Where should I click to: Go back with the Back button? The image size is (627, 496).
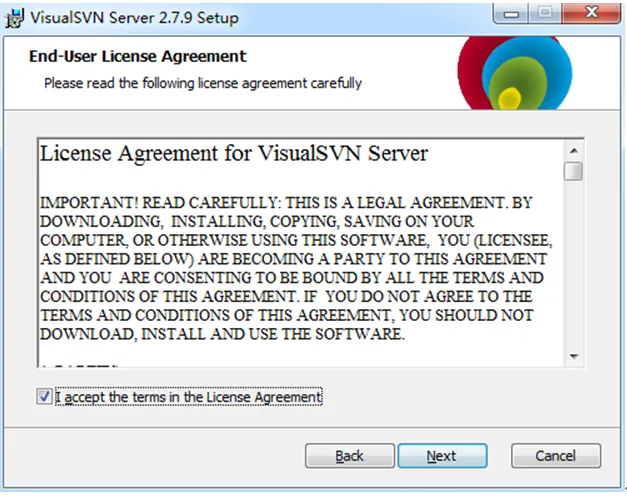click(x=349, y=456)
